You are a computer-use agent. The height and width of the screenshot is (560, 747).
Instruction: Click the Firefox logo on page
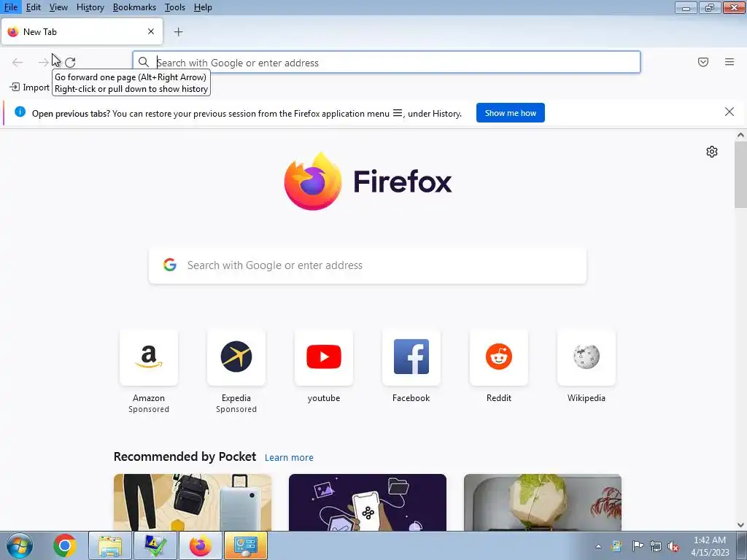pyautogui.click(x=368, y=182)
